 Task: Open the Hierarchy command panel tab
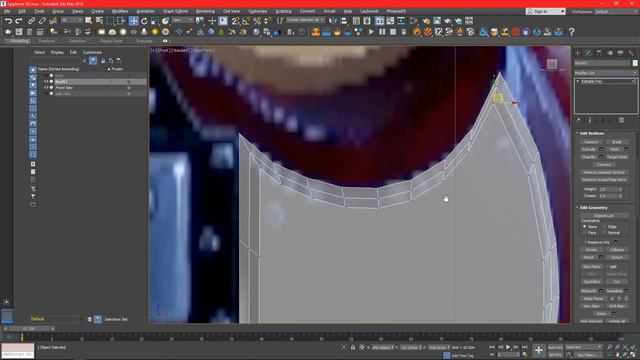[599, 53]
